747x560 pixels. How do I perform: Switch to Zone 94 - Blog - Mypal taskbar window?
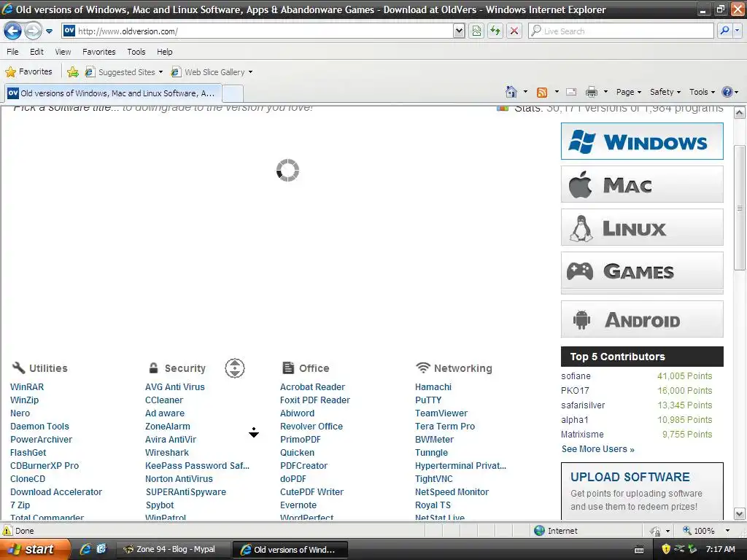click(174, 549)
